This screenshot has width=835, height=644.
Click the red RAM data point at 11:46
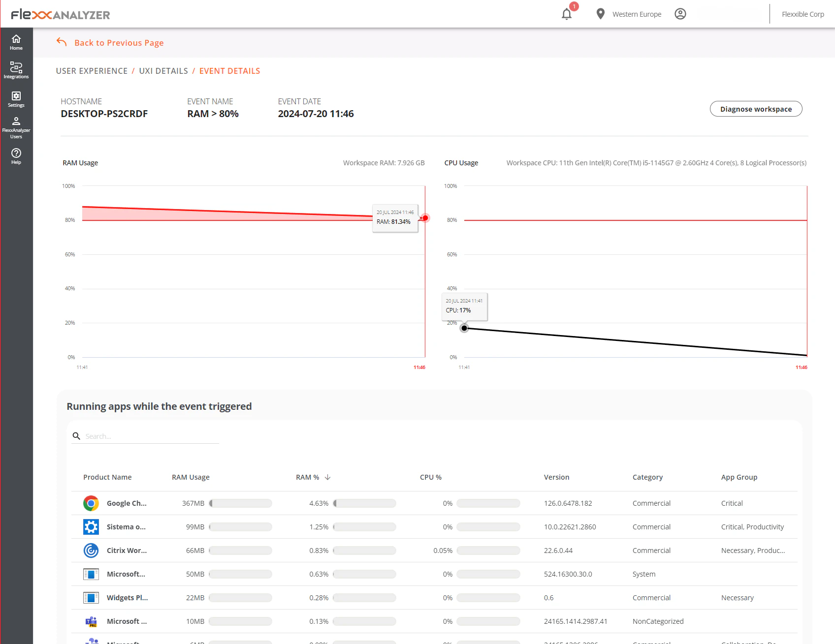pyautogui.click(x=425, y=218)
